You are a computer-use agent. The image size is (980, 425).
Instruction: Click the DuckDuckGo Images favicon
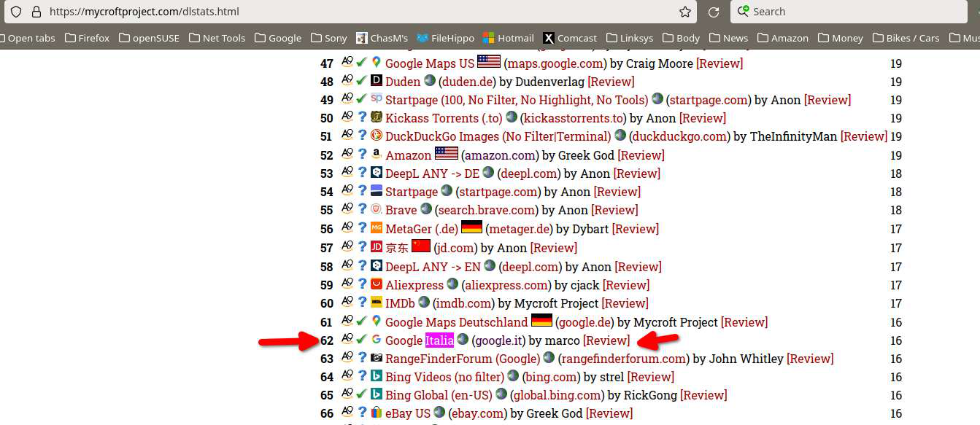coord(377,135)
